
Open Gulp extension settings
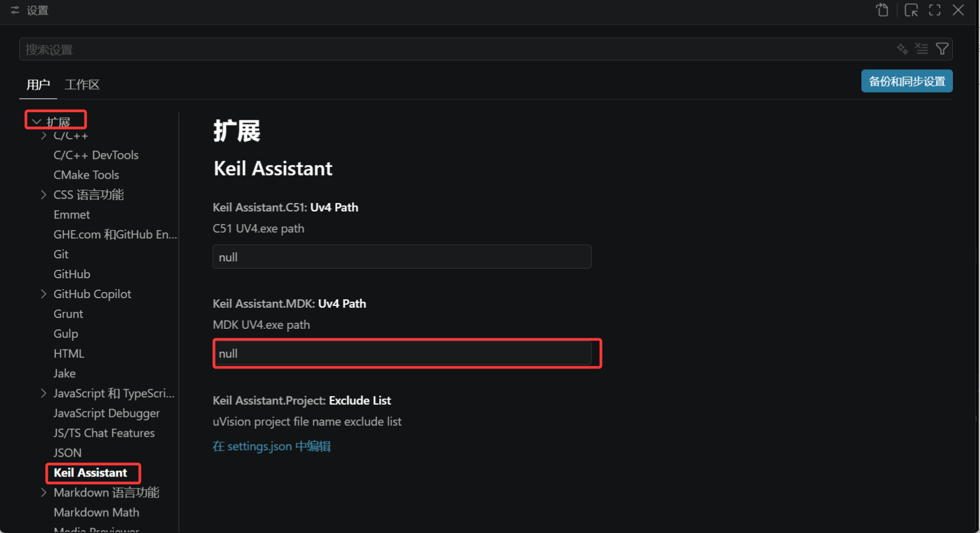point(66,334)
